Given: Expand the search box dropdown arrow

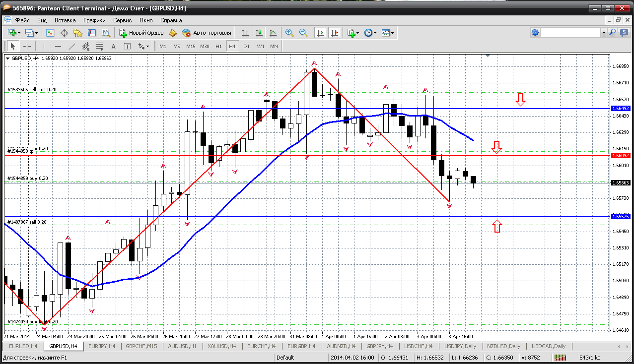Looking at the screenshot, I should 604,32.
